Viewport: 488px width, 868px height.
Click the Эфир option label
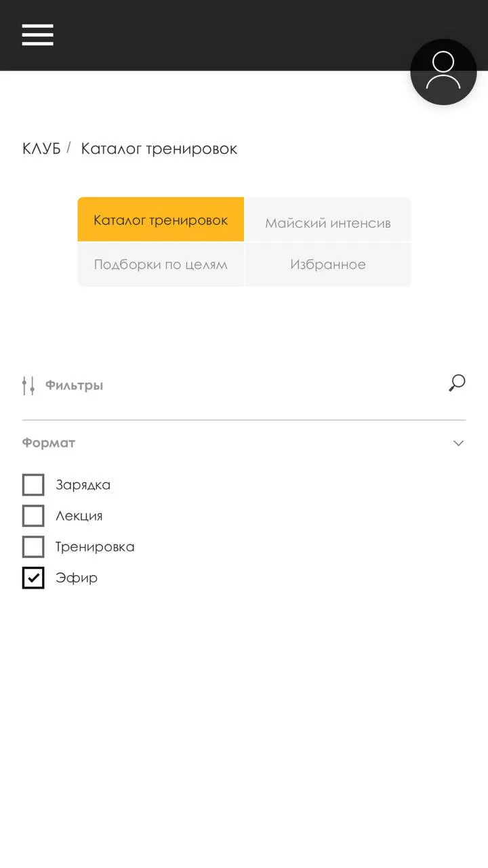point(77,578)
